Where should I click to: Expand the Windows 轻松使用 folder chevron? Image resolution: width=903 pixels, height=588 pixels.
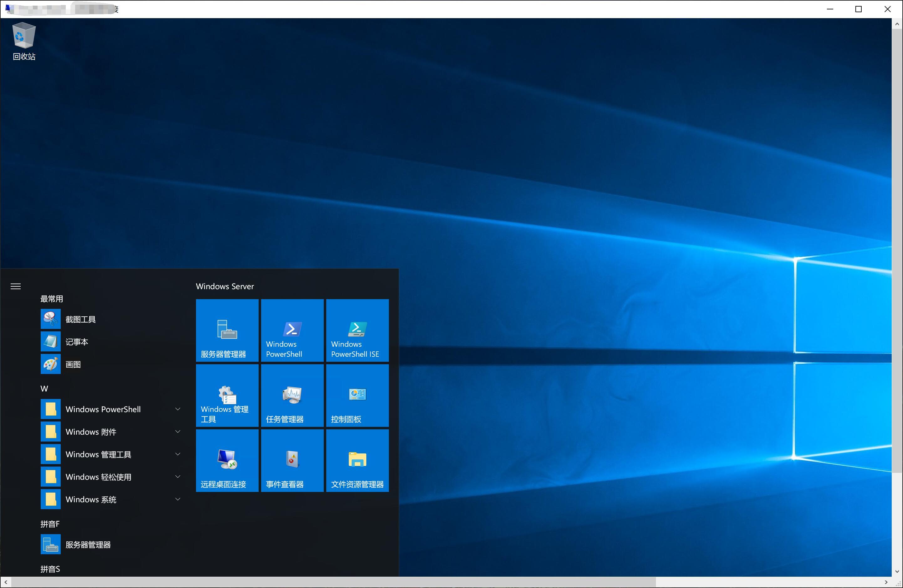pos(178,477)
